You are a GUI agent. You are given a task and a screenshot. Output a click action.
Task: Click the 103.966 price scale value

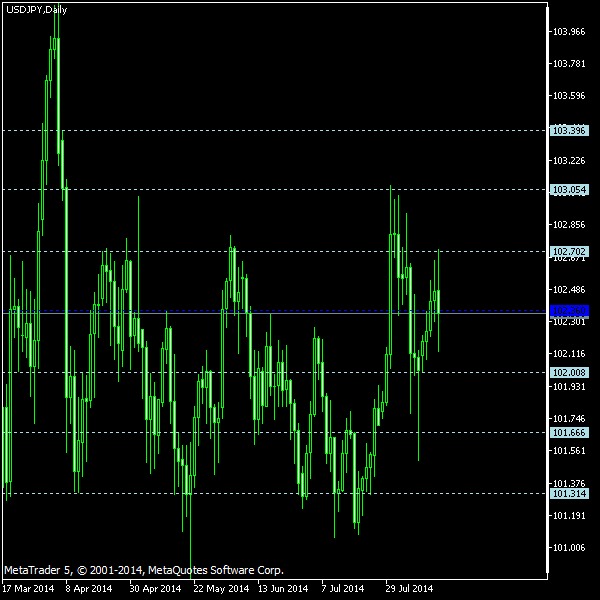pos(569,32)
